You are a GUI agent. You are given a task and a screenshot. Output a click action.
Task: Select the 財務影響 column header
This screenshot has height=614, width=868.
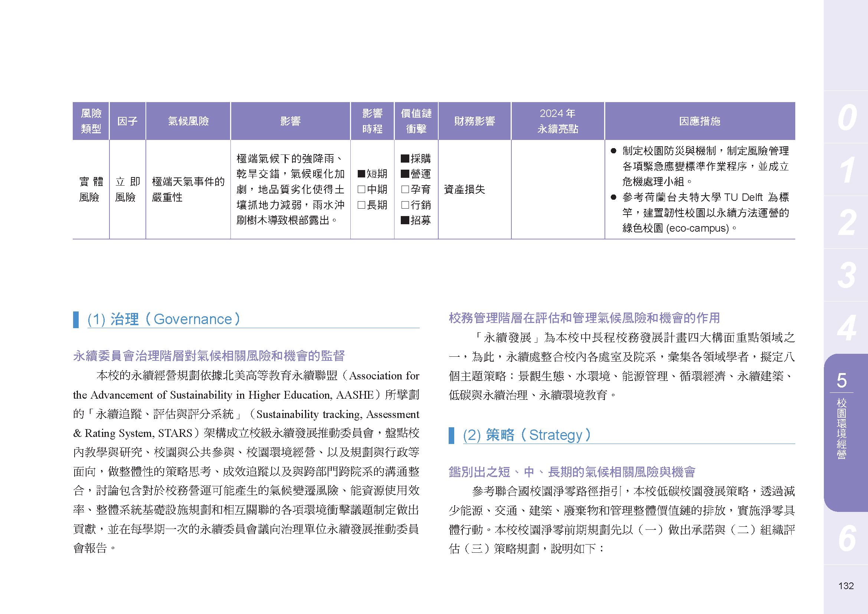coord(475,121)
